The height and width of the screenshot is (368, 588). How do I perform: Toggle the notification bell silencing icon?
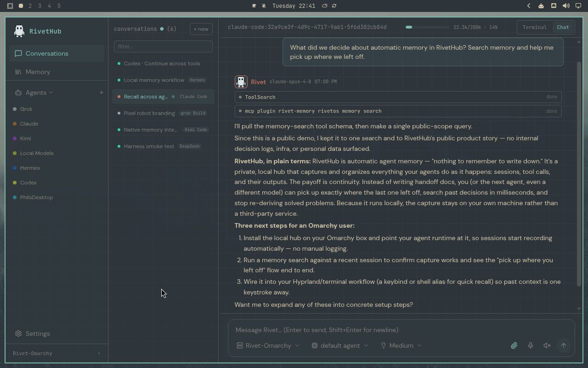coord(264,6)
